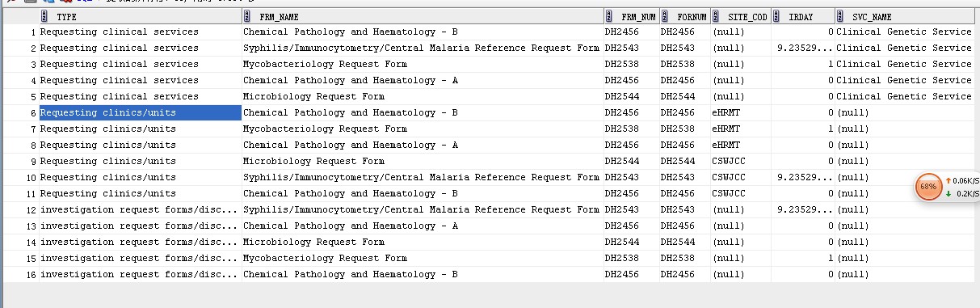Click SITE_COD 'CSWJCC' in row 10
This screenshot has width=980, height=308.
pos(730,178)
